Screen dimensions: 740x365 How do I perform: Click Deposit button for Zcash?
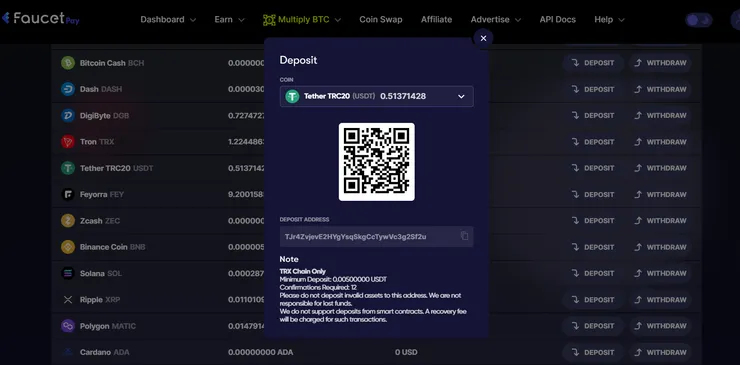pos(593,221)
